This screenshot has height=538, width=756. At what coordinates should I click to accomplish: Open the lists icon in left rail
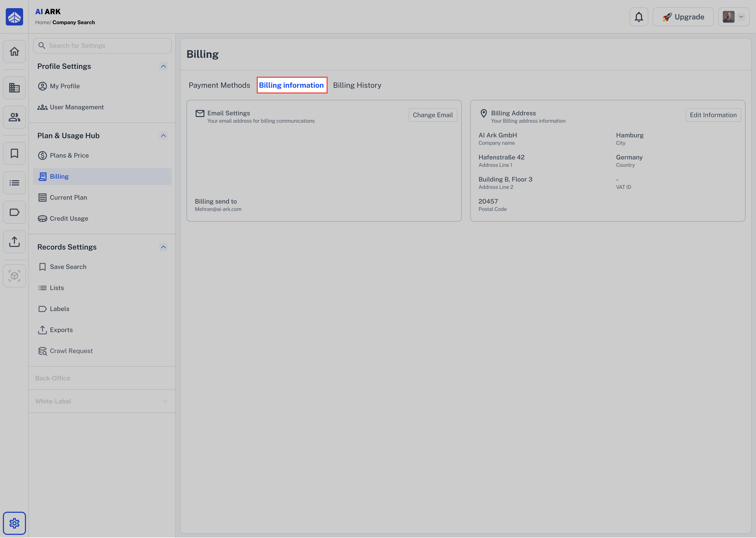coord(14,183)
